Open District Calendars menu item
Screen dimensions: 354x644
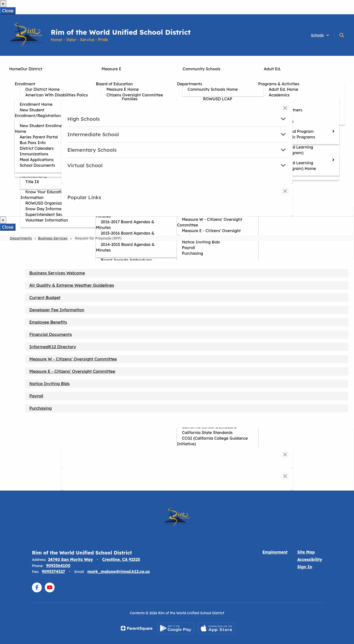(x=37, y=149)
